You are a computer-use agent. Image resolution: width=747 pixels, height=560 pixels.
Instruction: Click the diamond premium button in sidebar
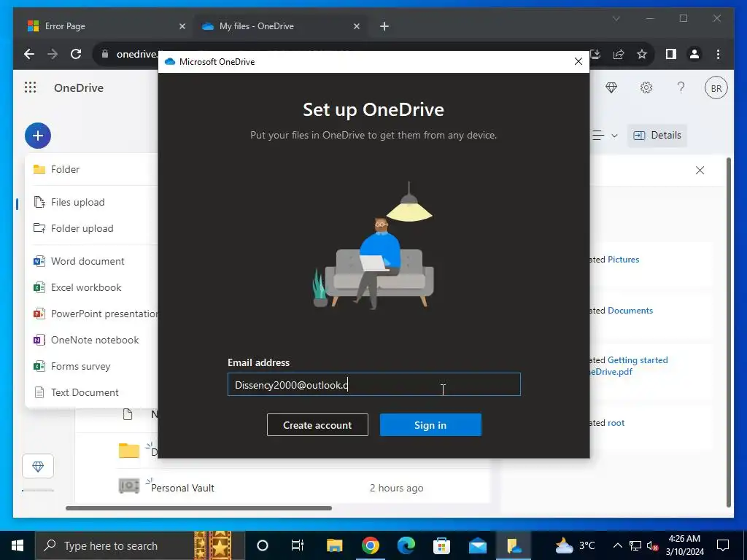click(38, 466)
